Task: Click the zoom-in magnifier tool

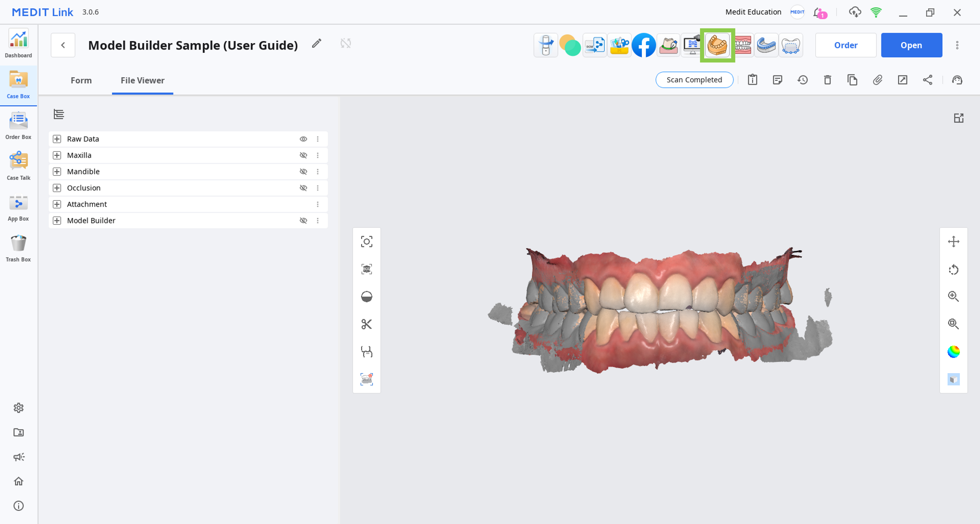Action: 954,296
